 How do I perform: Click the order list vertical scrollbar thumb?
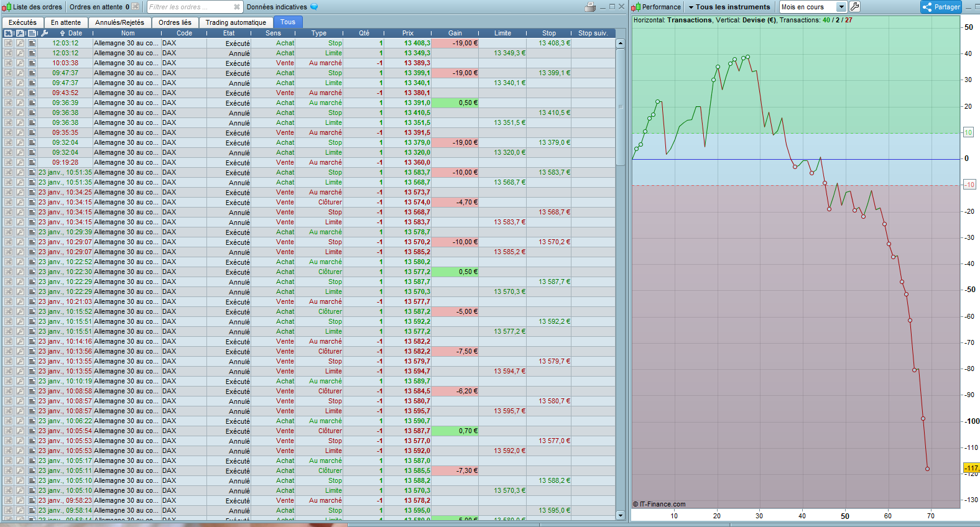[x=620, y=107]
